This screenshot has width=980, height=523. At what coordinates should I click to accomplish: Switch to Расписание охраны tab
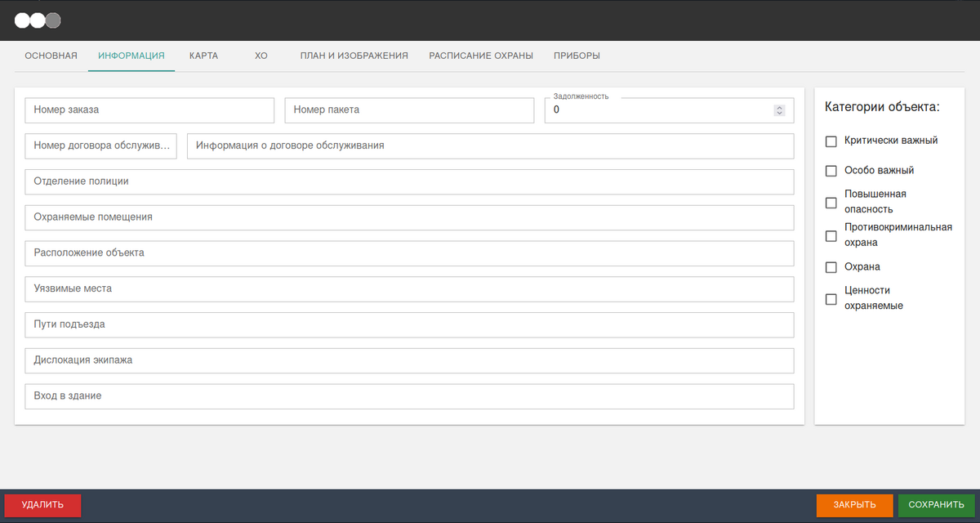(481, 56)
